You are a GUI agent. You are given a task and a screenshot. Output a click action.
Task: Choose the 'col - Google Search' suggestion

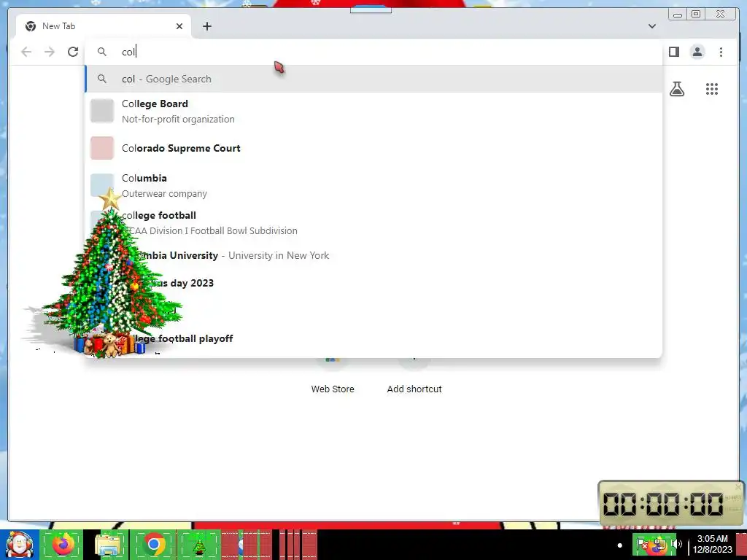(373, 79)
